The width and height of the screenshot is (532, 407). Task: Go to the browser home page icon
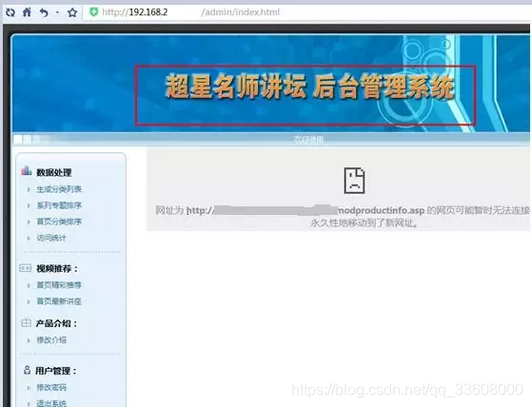click(27, 12)
